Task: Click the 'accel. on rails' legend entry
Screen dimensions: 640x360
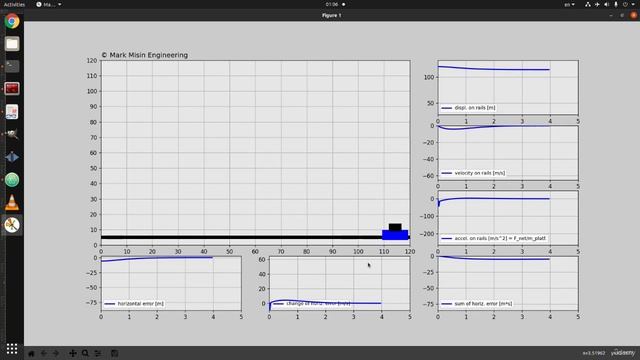Action: tap(493, 238)
